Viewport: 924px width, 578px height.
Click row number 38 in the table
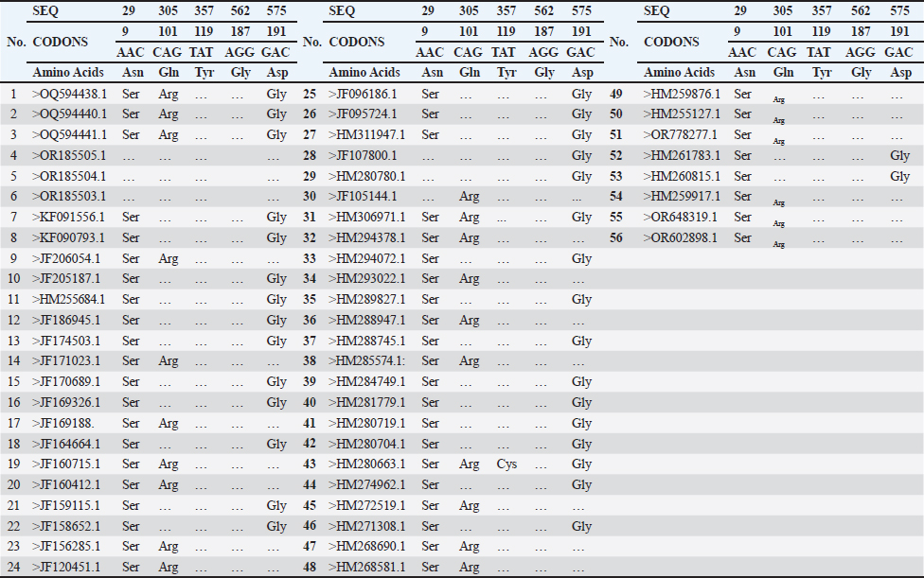coord(309,361)
